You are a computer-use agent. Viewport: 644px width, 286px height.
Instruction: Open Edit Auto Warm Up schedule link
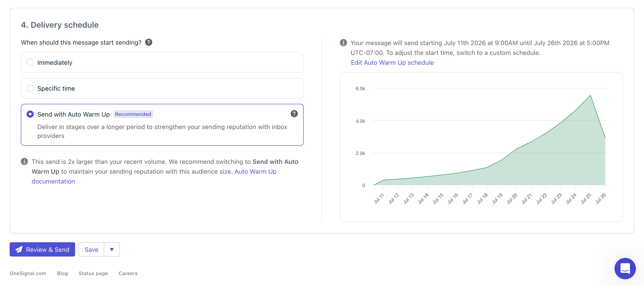tap(392, 63)
